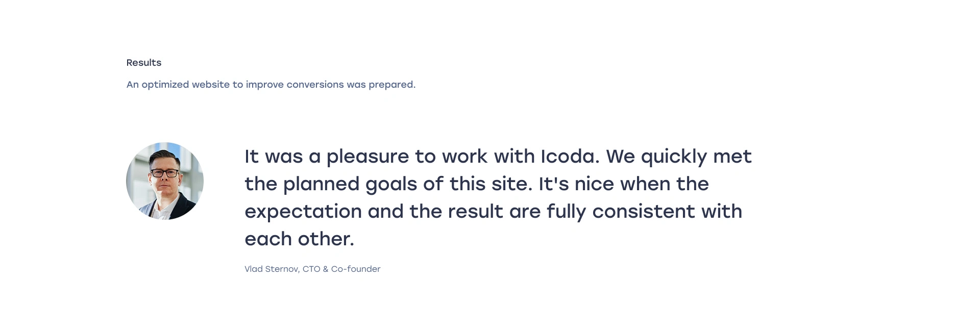
Task: Click the word "optimized" in the subtitle
Action: 165,85
